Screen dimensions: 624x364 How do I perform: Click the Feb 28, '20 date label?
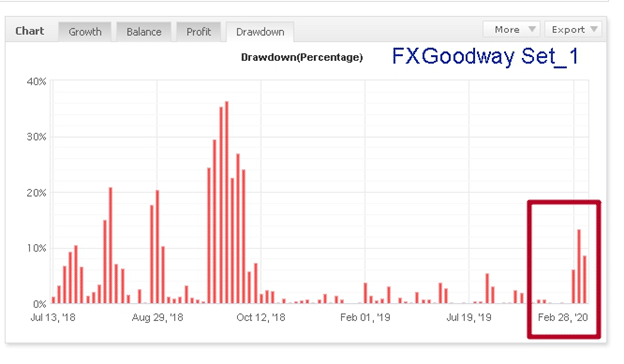pyautogui.click(x=563, y=317)
